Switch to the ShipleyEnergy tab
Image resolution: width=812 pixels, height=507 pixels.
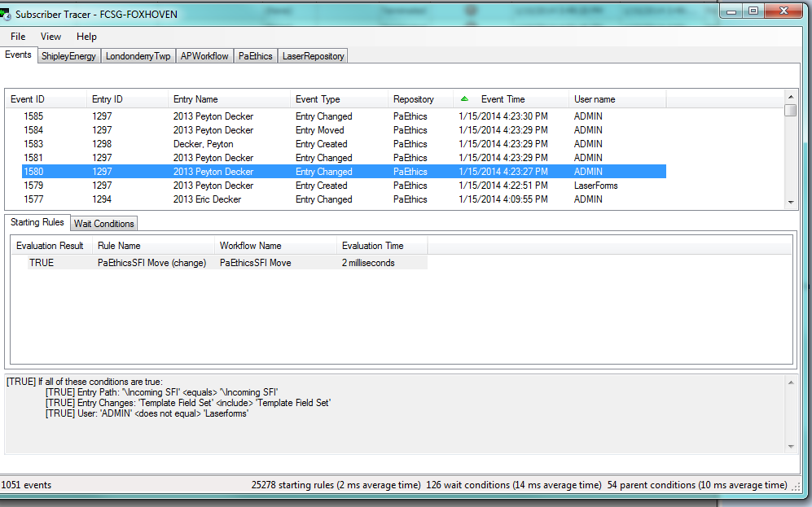pyautogui.click(x=68, y=56)
